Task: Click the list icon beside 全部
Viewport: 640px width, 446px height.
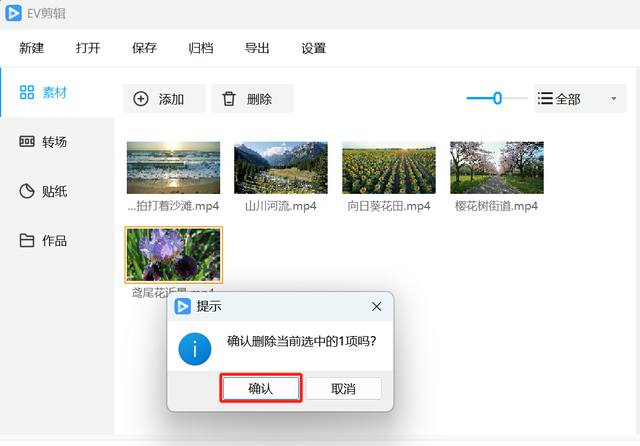Action: pos(545,98)
